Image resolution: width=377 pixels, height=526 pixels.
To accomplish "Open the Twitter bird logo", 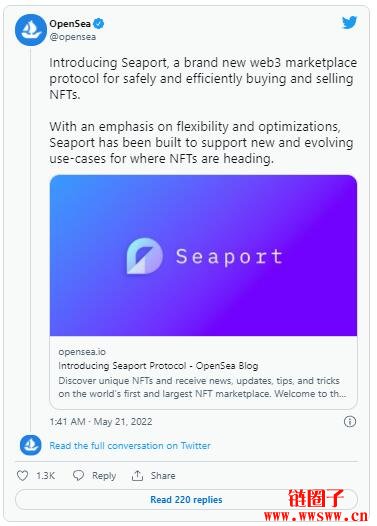I will 349,23.
